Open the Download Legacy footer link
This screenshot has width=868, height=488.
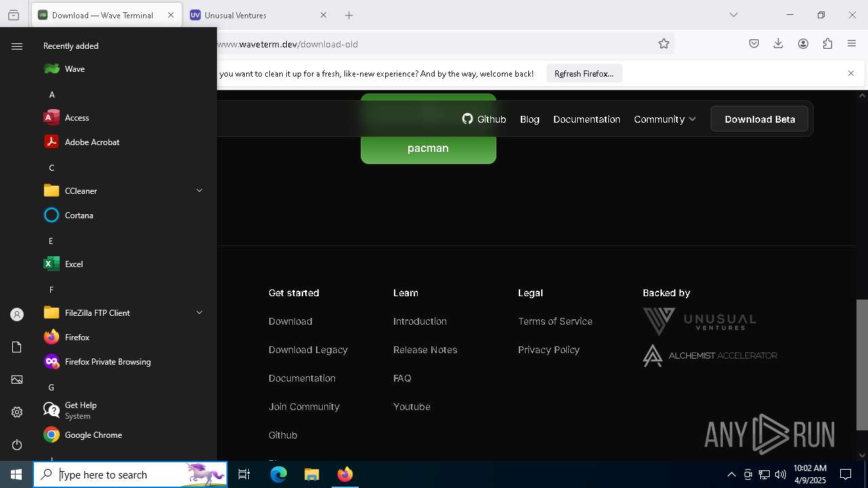coord(308,350)
